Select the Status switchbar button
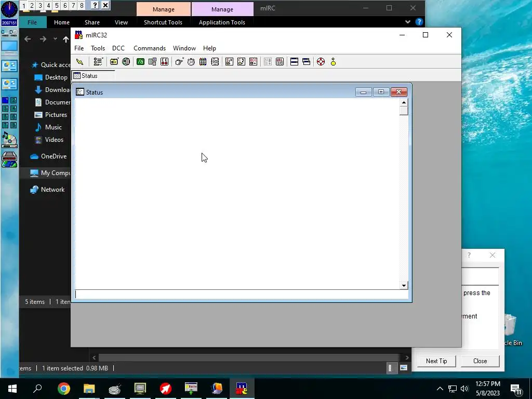 [93, 76]
